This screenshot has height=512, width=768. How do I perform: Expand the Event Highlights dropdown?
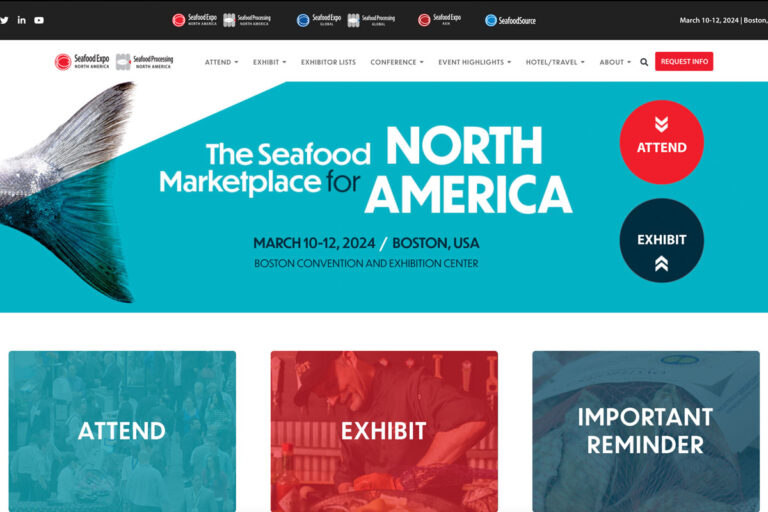pos(475,62)
